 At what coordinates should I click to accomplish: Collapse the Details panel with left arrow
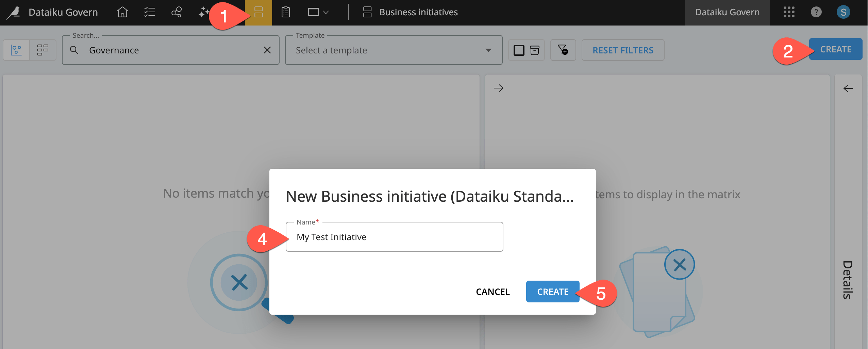(848, 88)
